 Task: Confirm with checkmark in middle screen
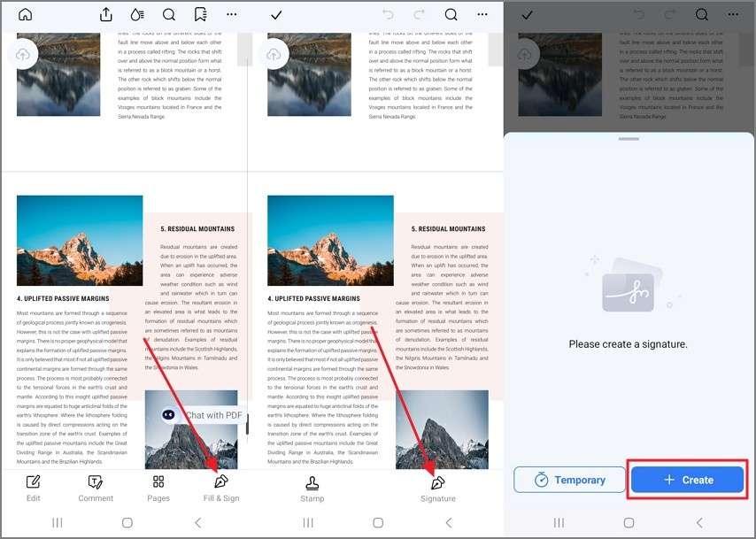(276, 15)
